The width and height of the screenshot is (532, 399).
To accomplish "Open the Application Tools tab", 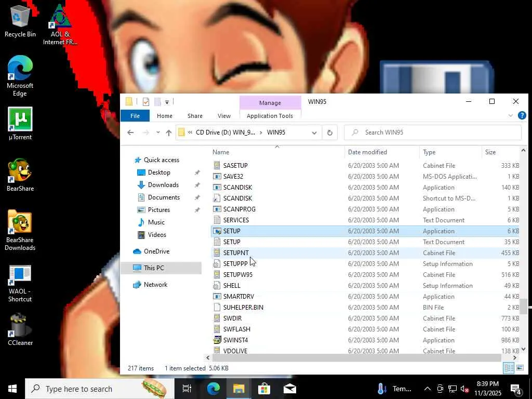I will (x=270, y=116).
